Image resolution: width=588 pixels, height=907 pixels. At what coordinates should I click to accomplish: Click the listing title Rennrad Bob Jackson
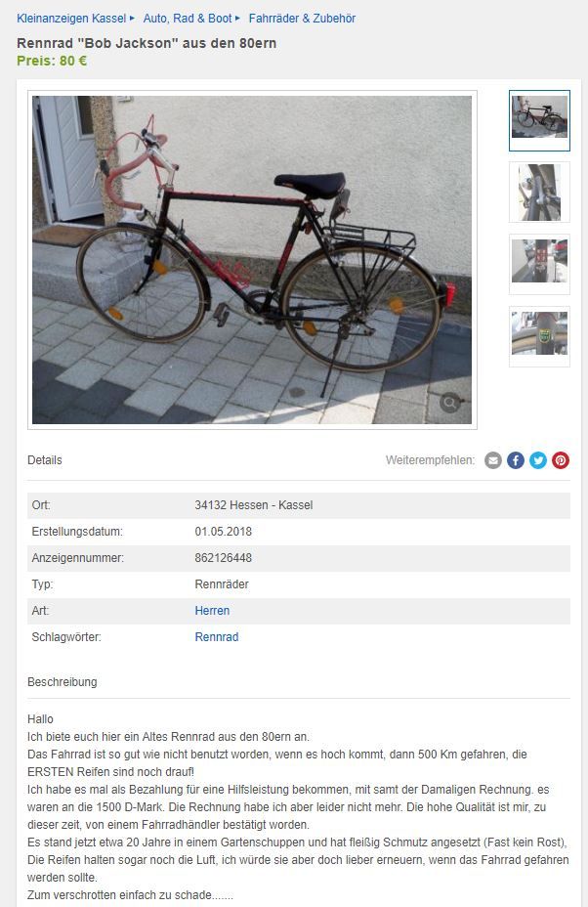[x=147, y=43]
